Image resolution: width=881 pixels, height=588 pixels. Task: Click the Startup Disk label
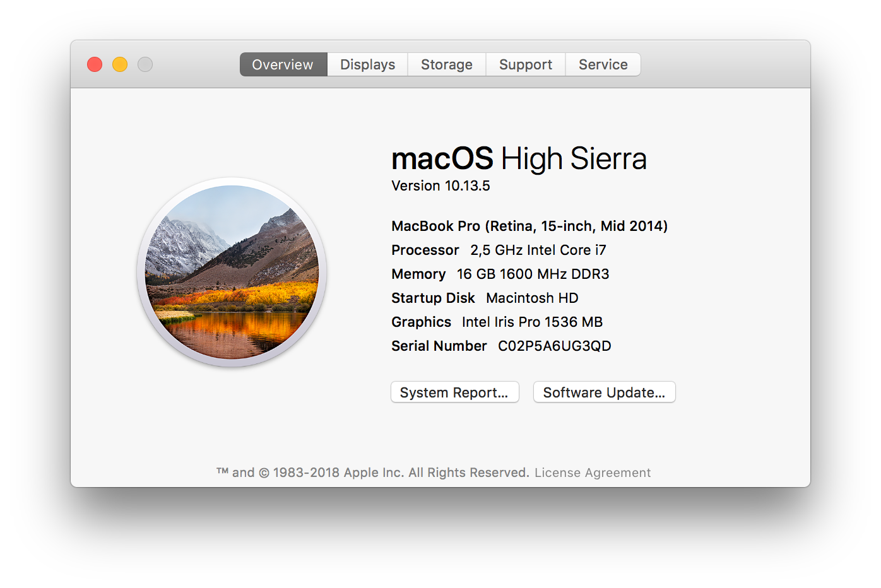[x=433, y=298]
